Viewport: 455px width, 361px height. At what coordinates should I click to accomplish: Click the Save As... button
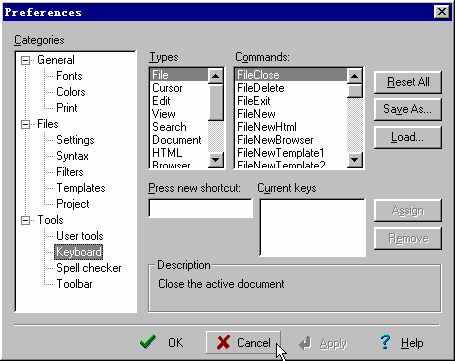tap(408, 109)
